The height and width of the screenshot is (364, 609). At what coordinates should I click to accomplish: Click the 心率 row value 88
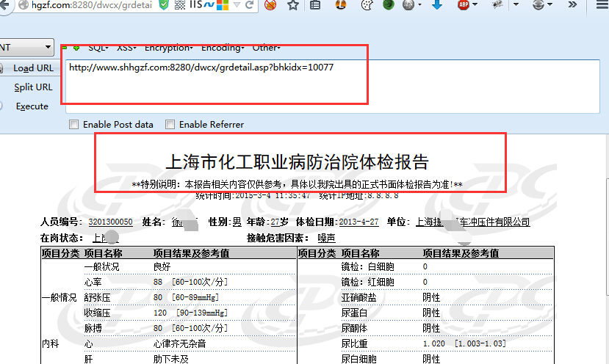click(x=158, y=282)
